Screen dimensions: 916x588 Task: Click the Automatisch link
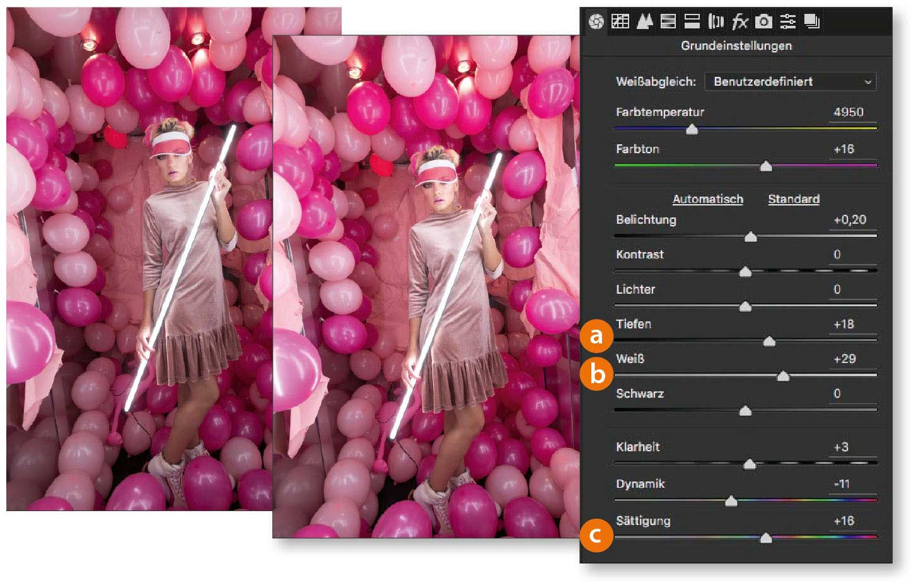click(707, 199)
